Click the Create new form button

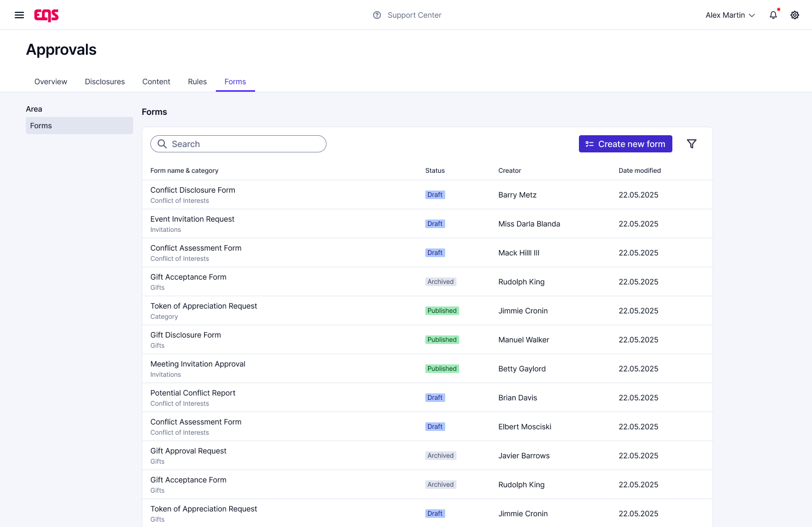pos(625,144)
